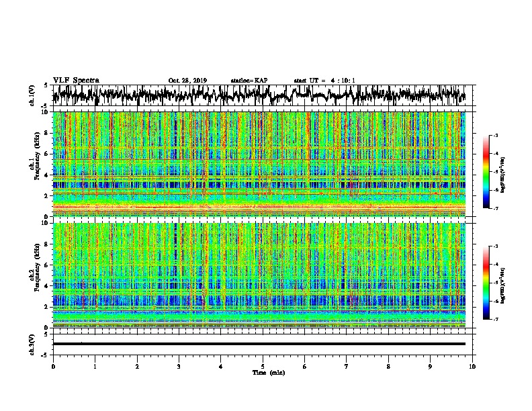Click ch.2 frequency tick label "8"
This screenshot has width=532, height=411.
46,244
